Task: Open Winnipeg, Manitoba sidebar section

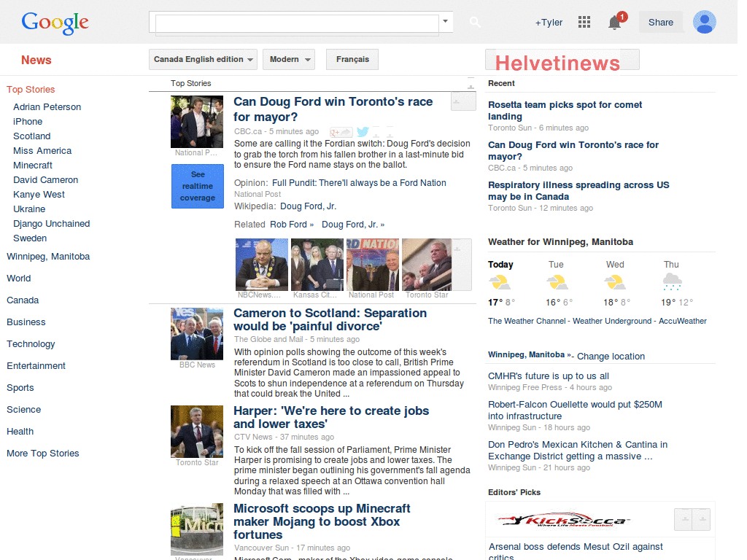Action: coord(48,256)
